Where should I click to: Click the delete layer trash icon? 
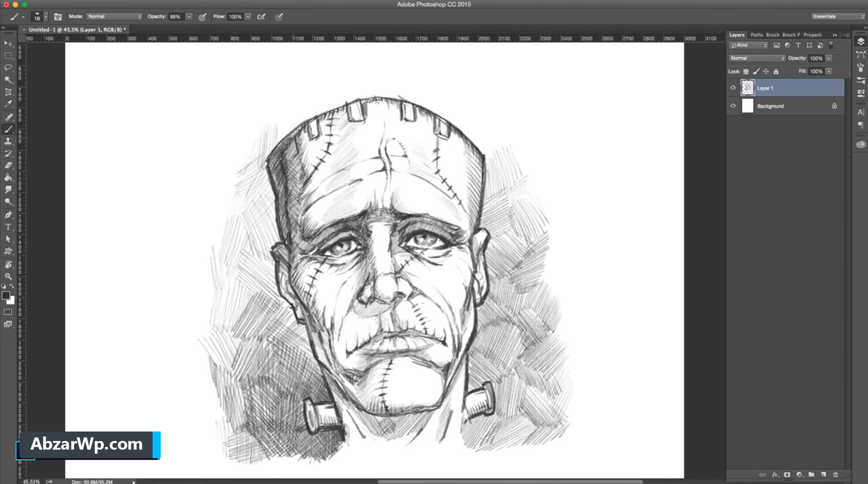[835, 475]
